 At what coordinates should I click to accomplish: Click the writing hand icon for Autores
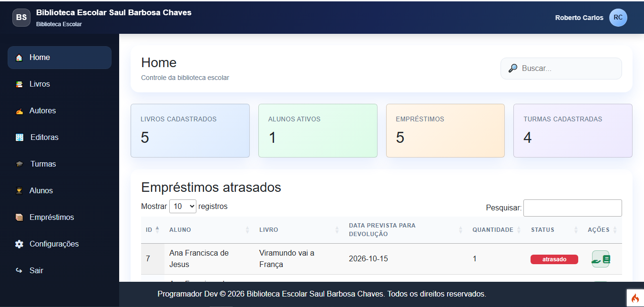19,111
